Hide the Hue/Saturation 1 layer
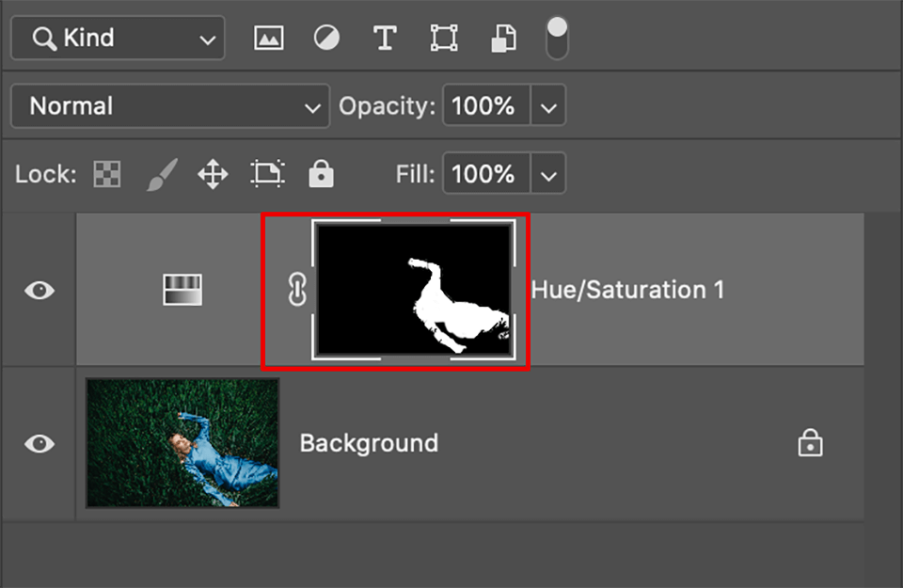The image size is (903, 588). pyautogui.click(x=39, y=290)
